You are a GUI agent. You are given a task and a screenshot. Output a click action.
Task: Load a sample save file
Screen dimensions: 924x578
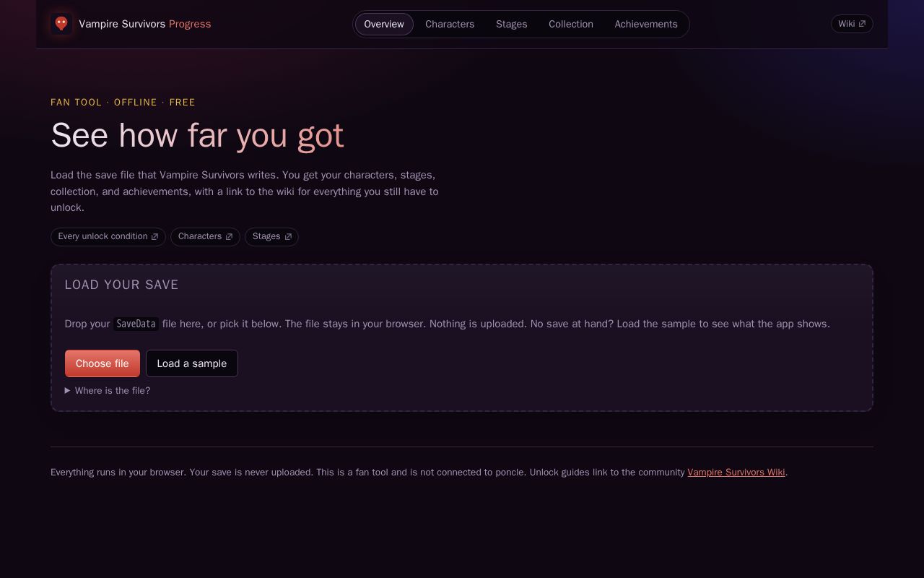pyautogui.click(x=192, y=363)
